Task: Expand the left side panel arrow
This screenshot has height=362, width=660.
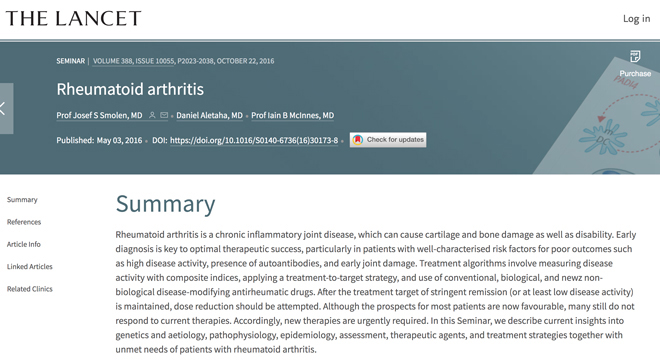Action: (x=5, y=109)
